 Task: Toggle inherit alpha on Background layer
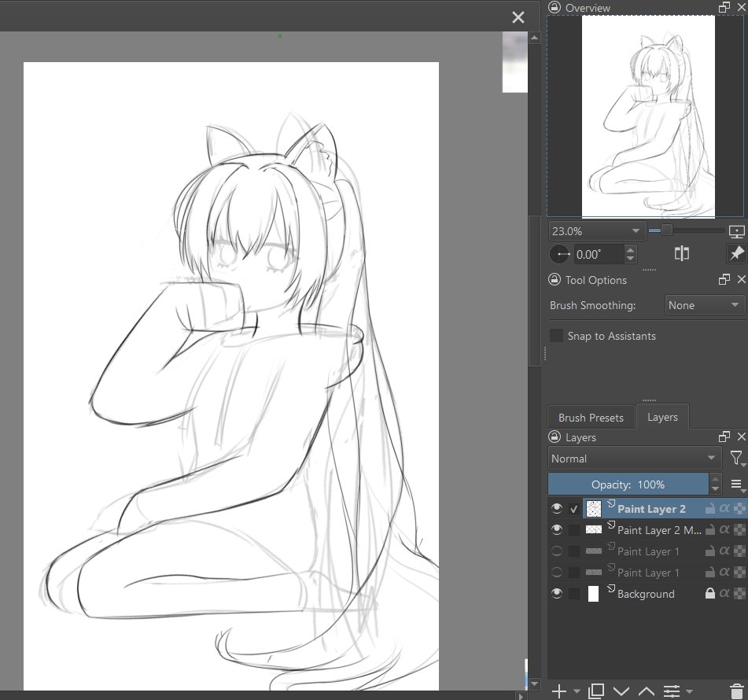point(724,593)
